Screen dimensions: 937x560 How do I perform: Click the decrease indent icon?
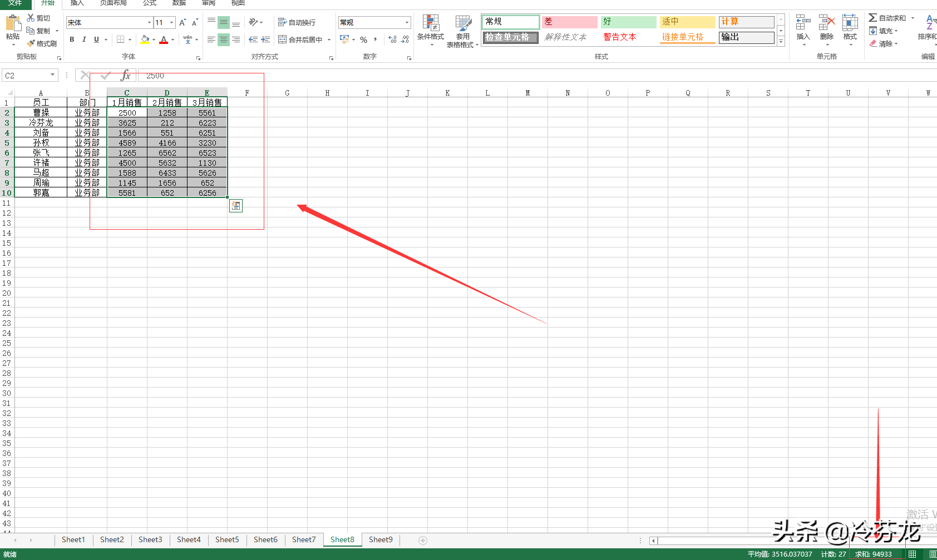[253, 39]
